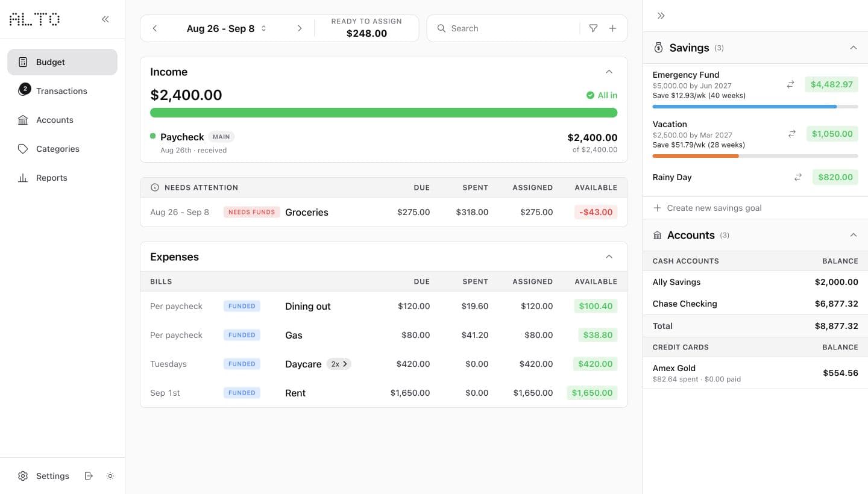
Task: Select the Ally Savings account row
Action: [755, 282]
